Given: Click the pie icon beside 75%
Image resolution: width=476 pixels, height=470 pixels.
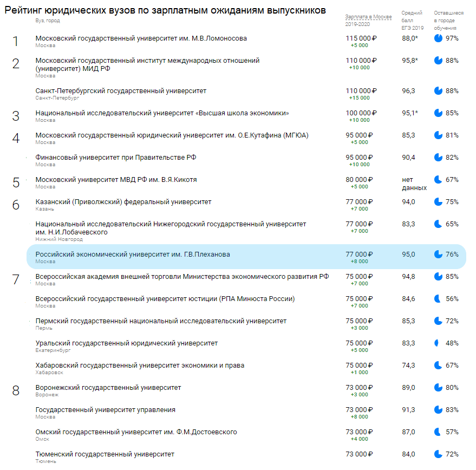Looking at the screenshot, I should pyautogui.click(x=438, y=201).
